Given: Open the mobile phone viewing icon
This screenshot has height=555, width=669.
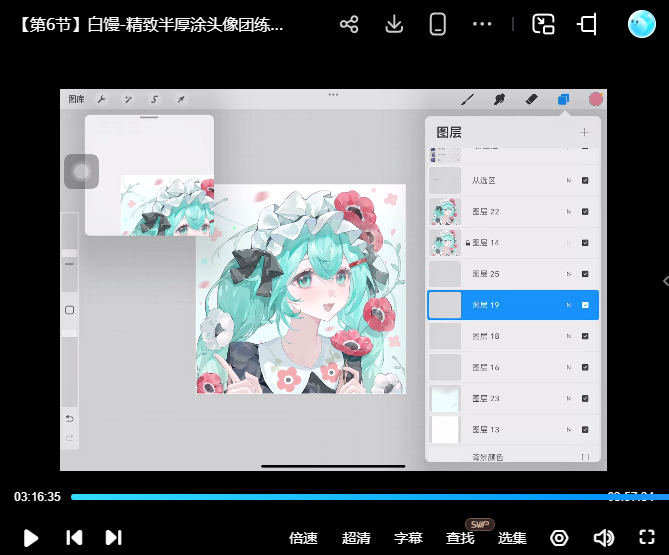Looking at the screenshot, I should point(438,24).
